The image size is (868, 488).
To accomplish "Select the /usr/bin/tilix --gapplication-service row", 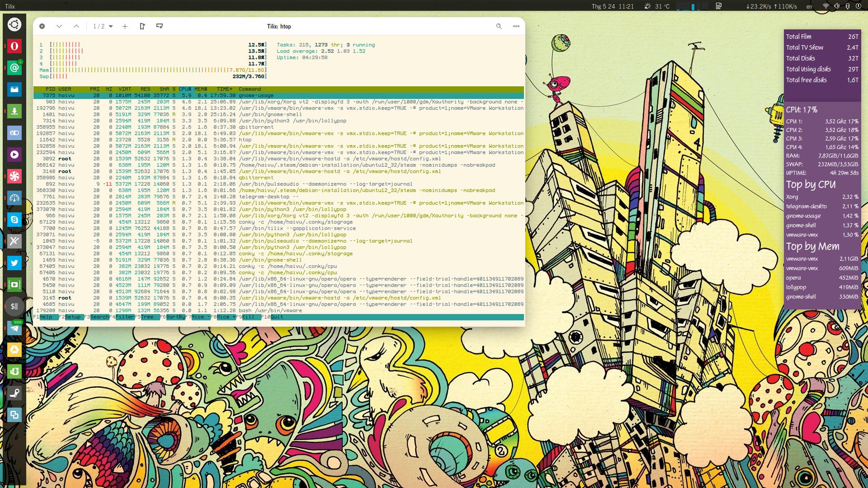I will click(278, 229).
